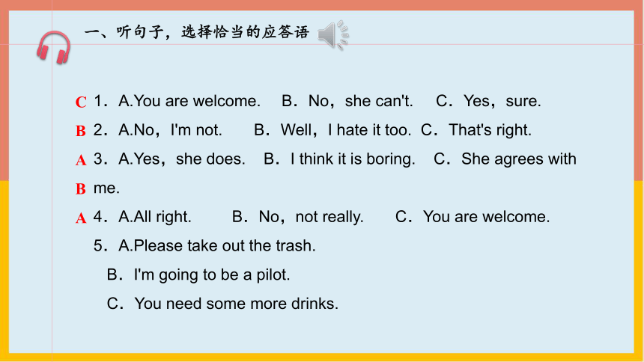
Task: Choose option 'A.You are welcome.' in question 1
Action: point(189,101)
